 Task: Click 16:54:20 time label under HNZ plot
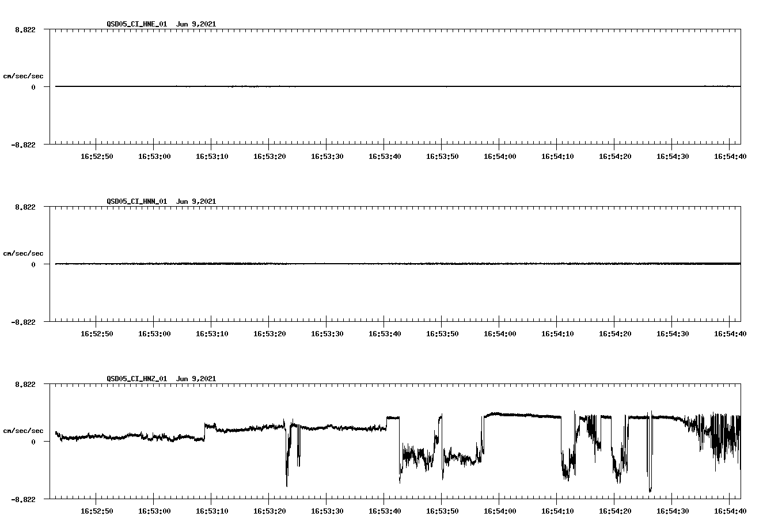[x=615, y=511]
